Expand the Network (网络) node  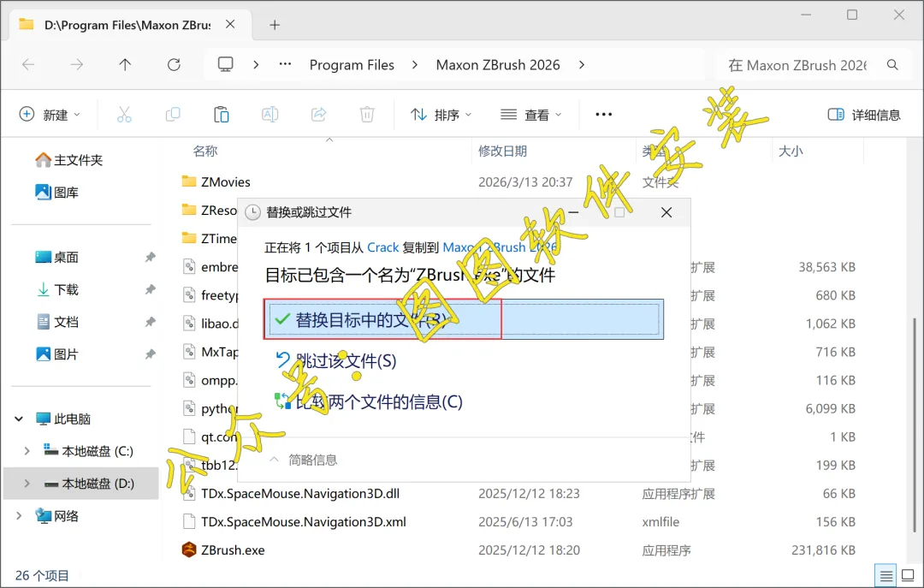click(x=19, y=516)
